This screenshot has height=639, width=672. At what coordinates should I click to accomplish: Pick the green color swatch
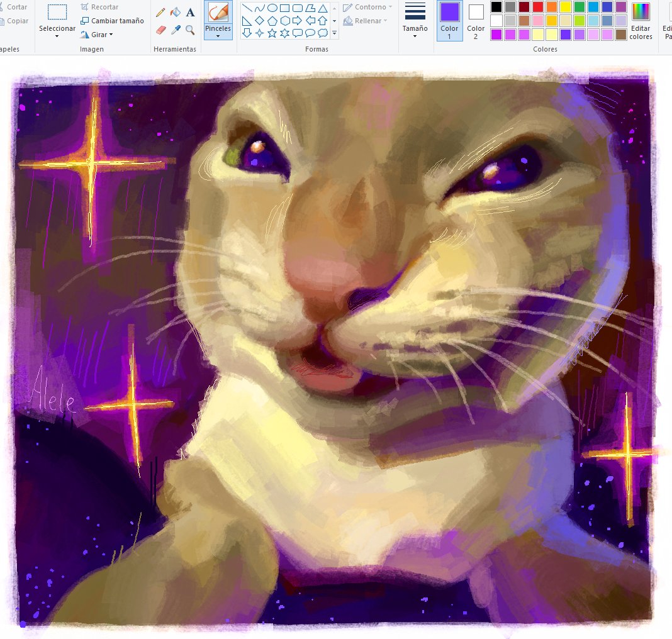click(x=580, y=7)
